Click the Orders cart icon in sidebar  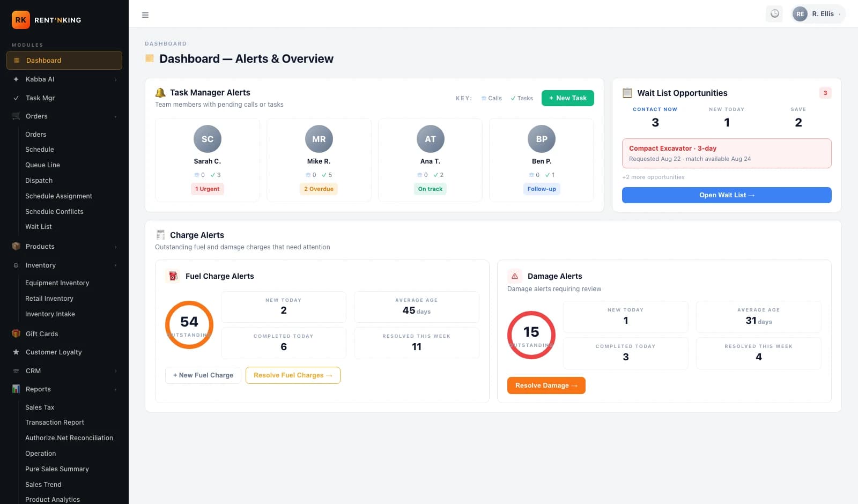pos(16,116)
